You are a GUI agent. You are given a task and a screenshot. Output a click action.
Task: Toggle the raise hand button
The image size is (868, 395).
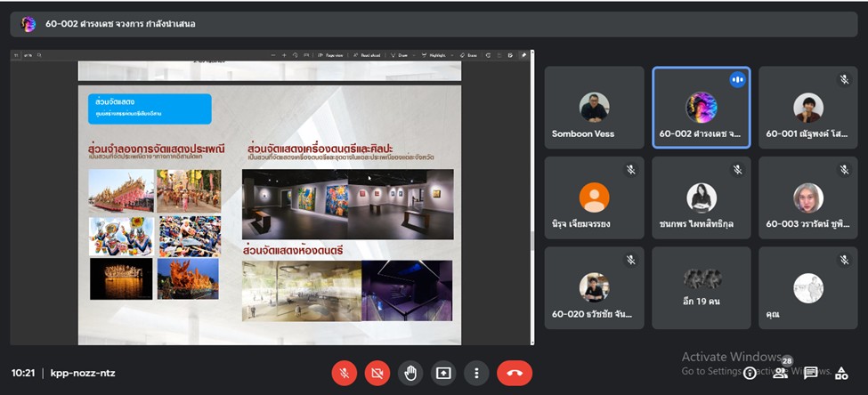tap(410, 373)
